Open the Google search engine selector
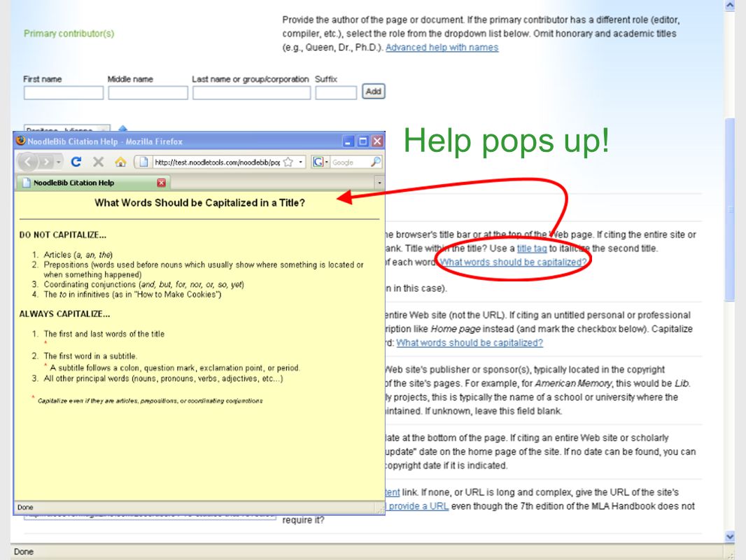The width and height of the screenshot is (746, 560). [321, 162]
